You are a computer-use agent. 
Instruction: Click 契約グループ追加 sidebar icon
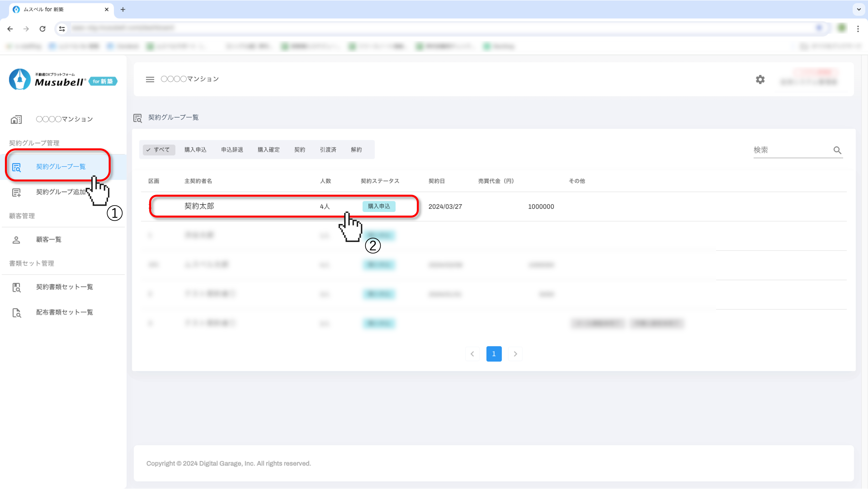16,193
